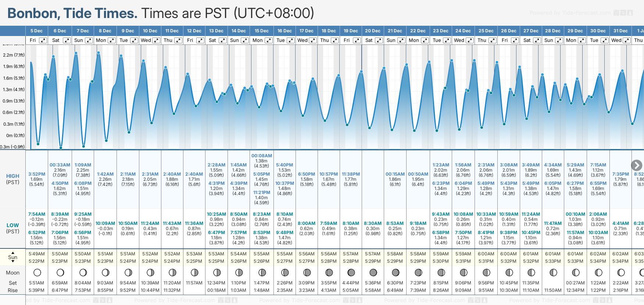
Task: Expand the Fri 5 Dec day view
Action: (43, 40)
